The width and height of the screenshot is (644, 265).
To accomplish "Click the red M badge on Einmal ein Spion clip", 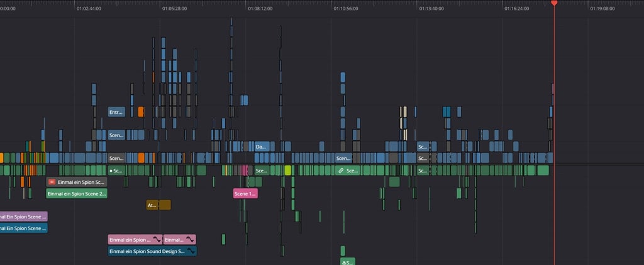I will pos(52,182).
